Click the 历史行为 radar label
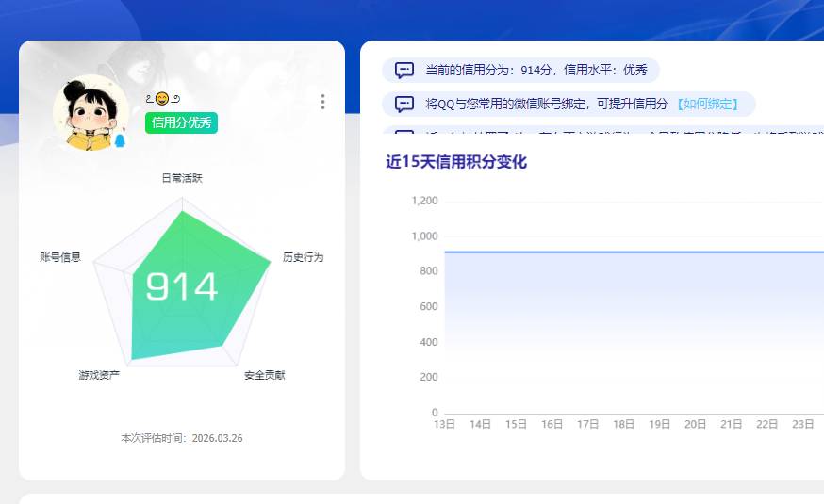 tap(304, 257)
